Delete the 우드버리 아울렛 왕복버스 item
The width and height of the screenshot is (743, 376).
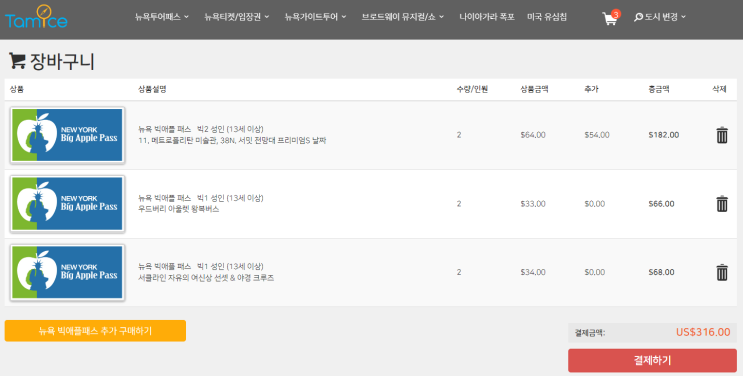click(722, 203)
